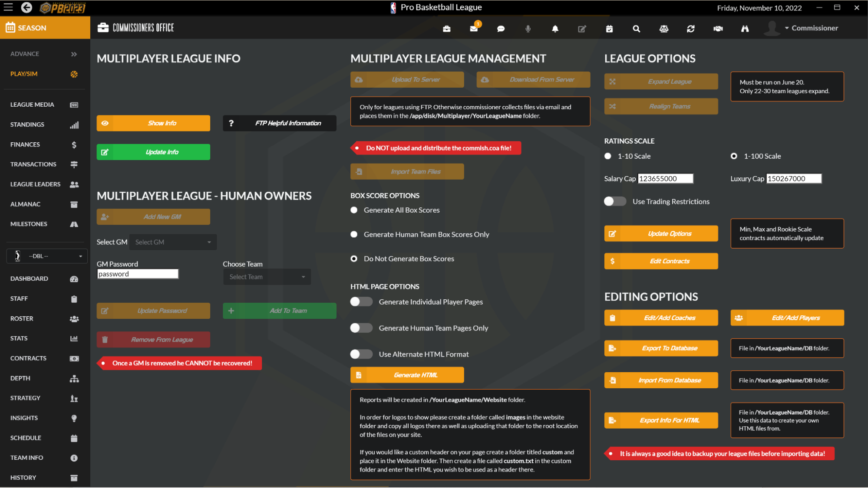Open the calendar icon in toolbar
The height and width of the screenshot is (488, 868).
coord(609,29)
